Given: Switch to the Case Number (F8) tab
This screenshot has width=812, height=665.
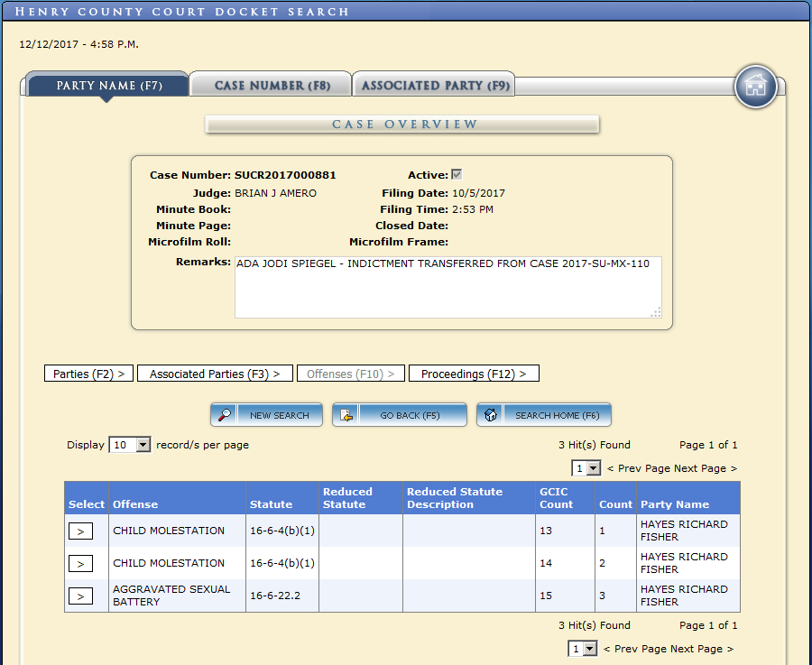Looking at the screenshot, I should (272, 86).
